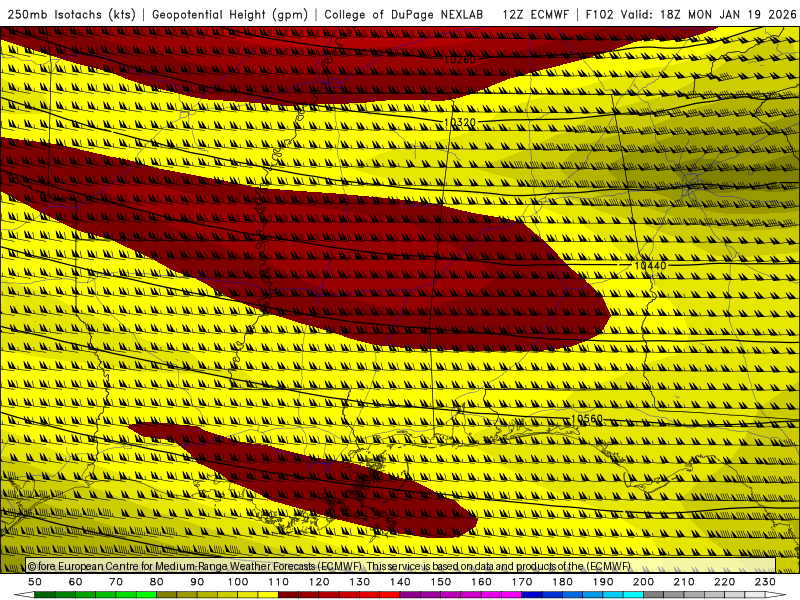Click the legend value 160

(482, 582)
